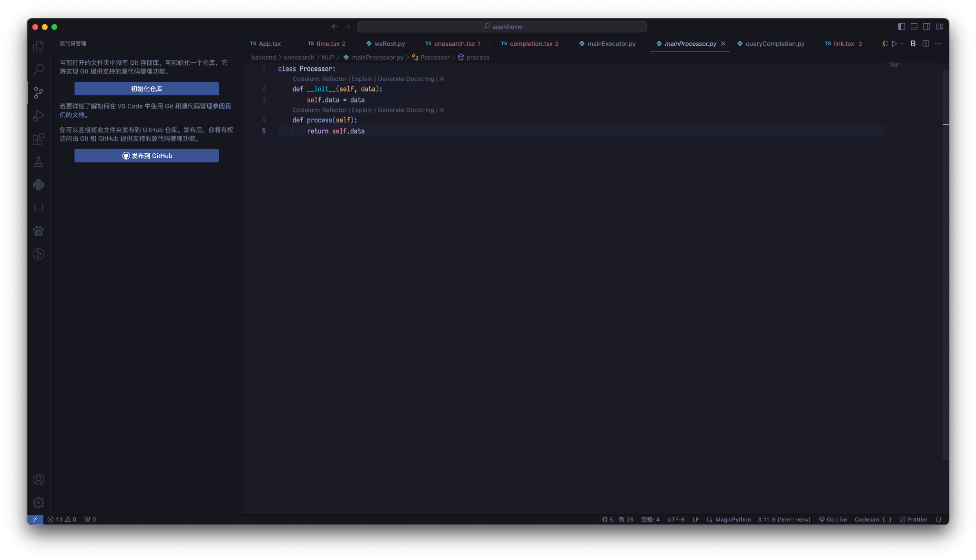
Task: Open the editor actions More menu
Action: (x=938, y=43)
